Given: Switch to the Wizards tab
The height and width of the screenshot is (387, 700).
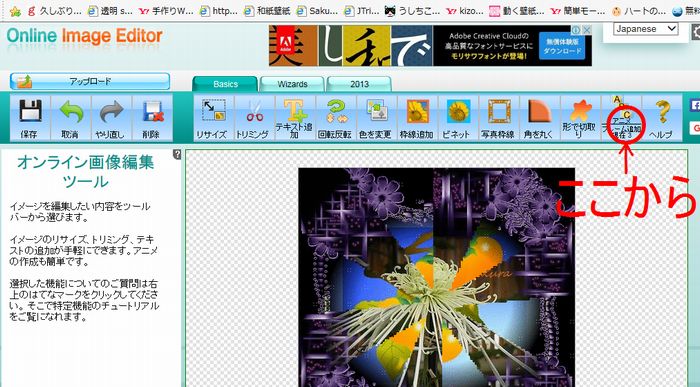Looking at the screenshot, I should (292, 84).
